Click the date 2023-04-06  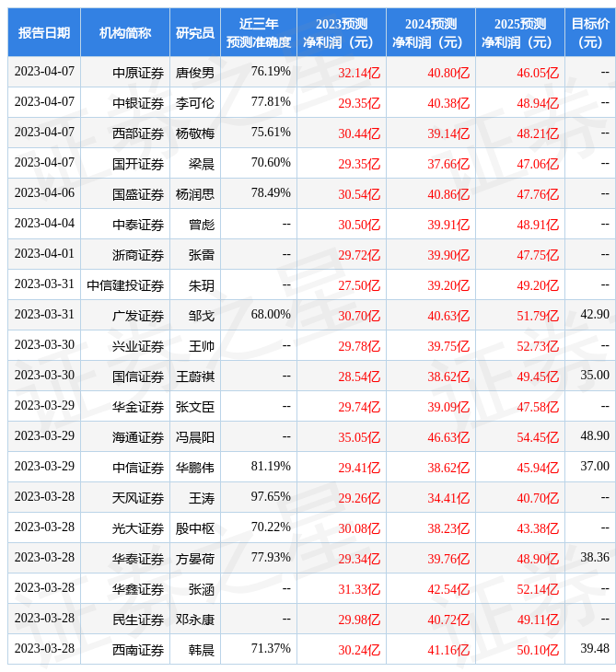[44, 193]
